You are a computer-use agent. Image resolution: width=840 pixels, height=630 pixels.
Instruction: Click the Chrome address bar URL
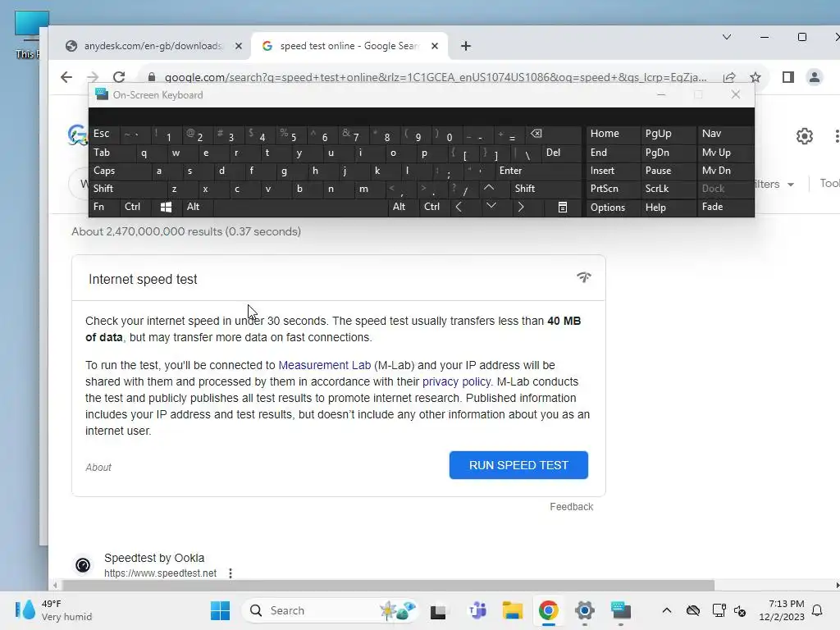[x=435, y=77]
